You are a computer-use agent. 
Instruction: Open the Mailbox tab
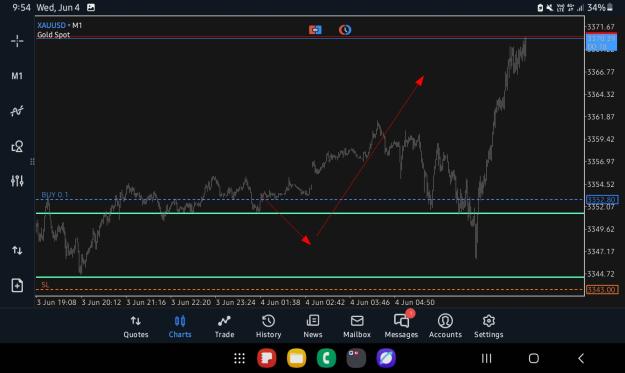pyautogui.click(x=357, y=326)
